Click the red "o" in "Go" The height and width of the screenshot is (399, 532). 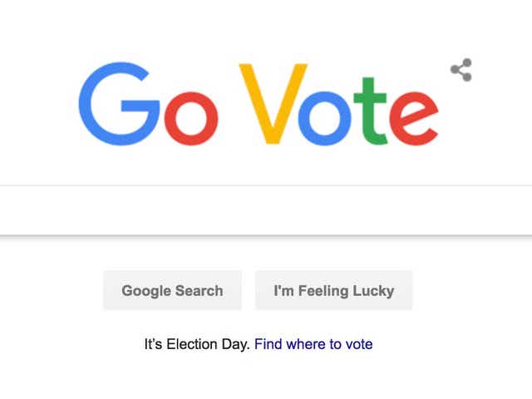tap(190, 116)
